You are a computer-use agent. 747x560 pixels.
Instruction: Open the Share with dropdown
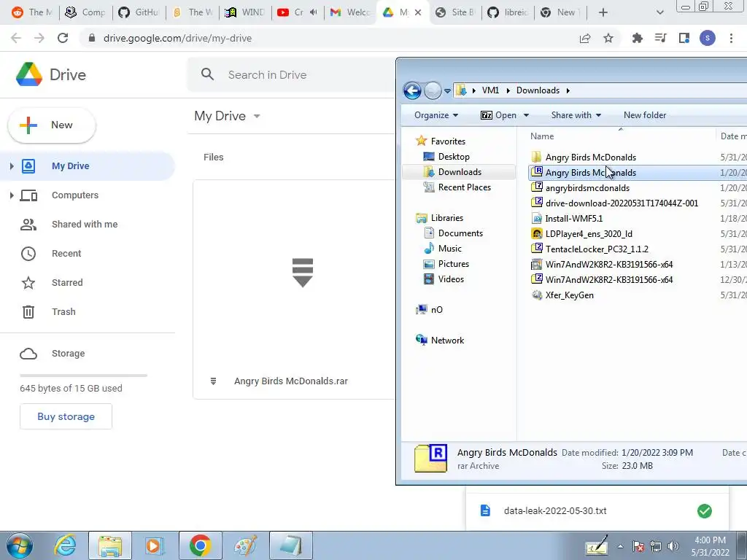coord(576,115)
